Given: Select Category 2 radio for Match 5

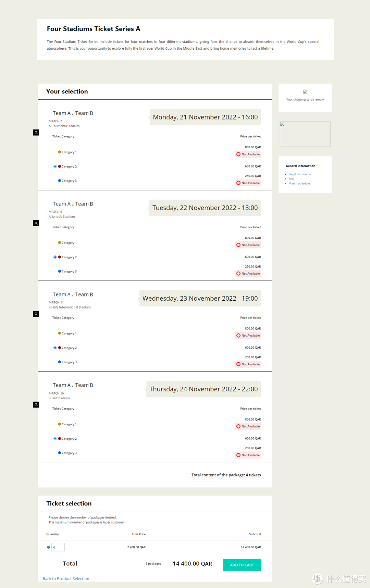Looking at the screenshot, I should coord(55,257).
